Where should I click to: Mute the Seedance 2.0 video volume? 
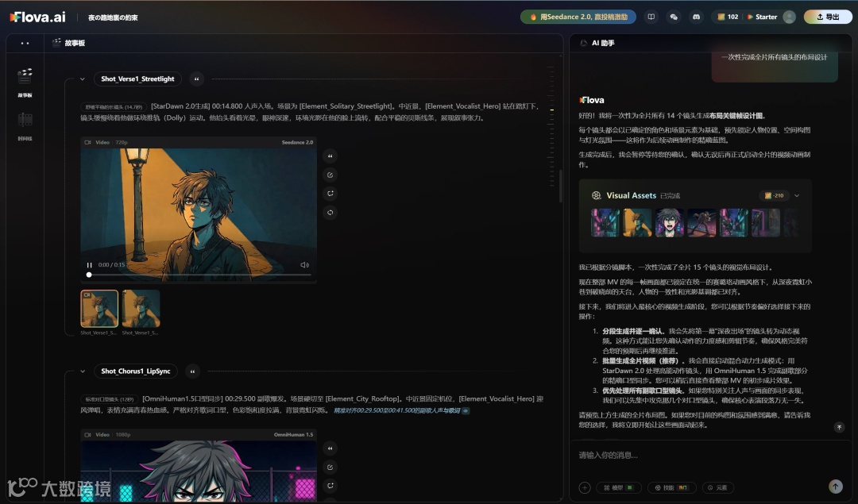(x=304, y=265)
